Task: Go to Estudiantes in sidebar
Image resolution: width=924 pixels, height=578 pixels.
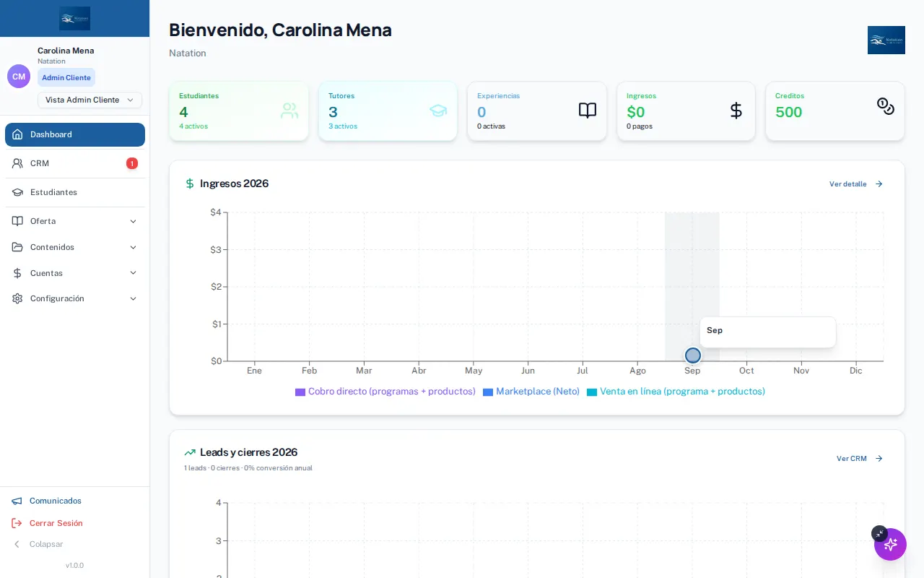Action: 75,192
